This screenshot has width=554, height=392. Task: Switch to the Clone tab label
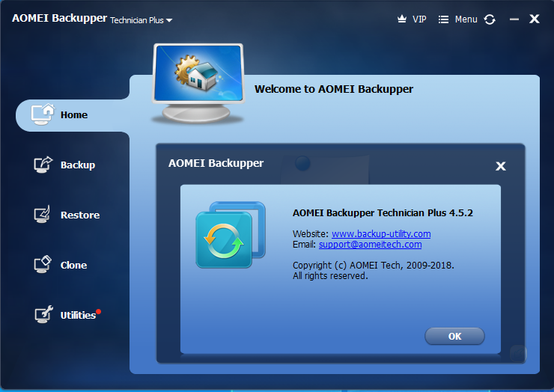(73, 265)
